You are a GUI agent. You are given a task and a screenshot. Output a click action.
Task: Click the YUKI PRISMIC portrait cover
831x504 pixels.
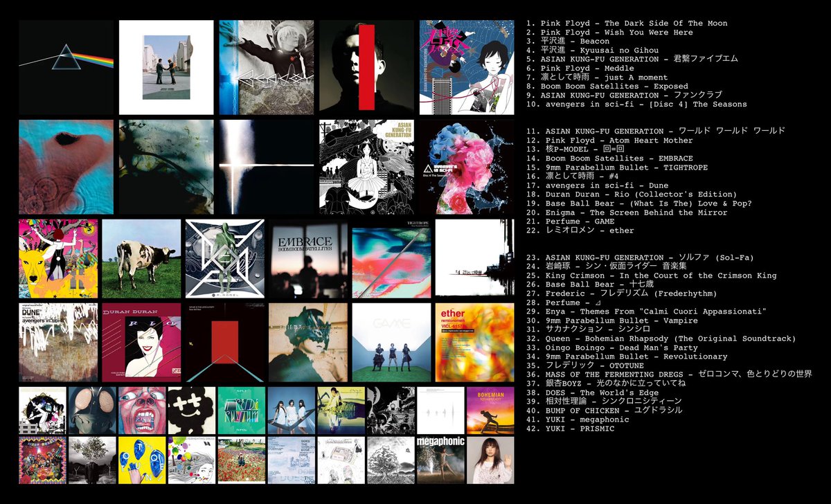(x=490, y=460)
